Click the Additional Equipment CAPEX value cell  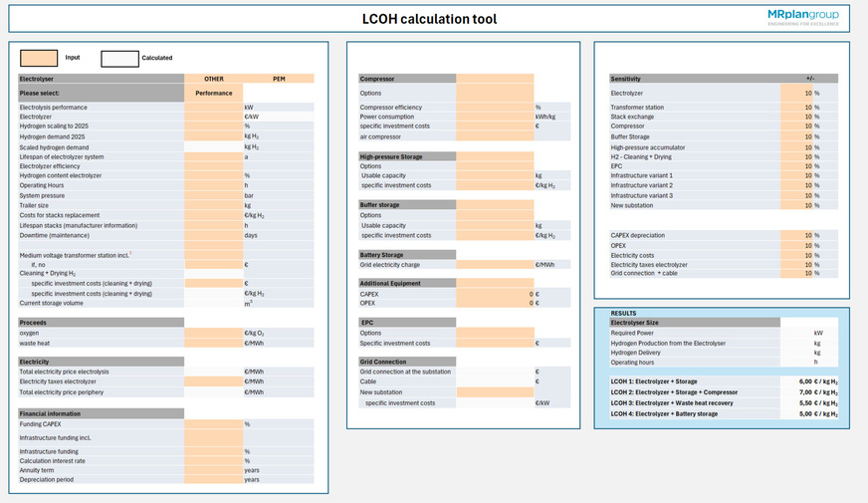coord(495,294)
